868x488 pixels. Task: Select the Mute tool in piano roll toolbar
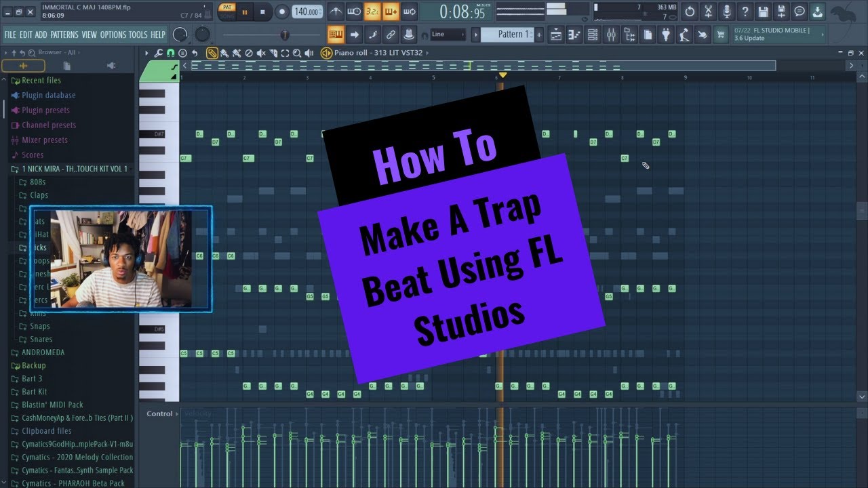point(260,53)
